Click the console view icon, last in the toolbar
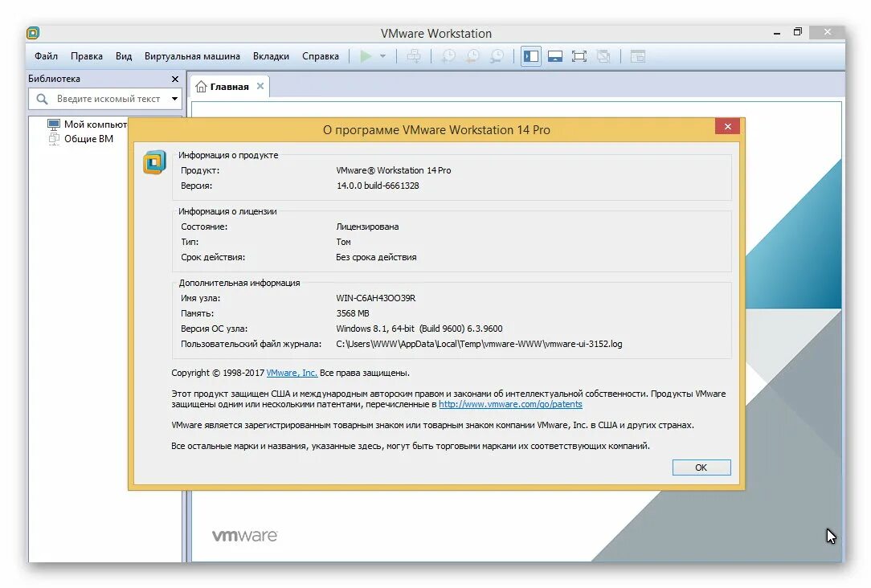 point(638,56)
